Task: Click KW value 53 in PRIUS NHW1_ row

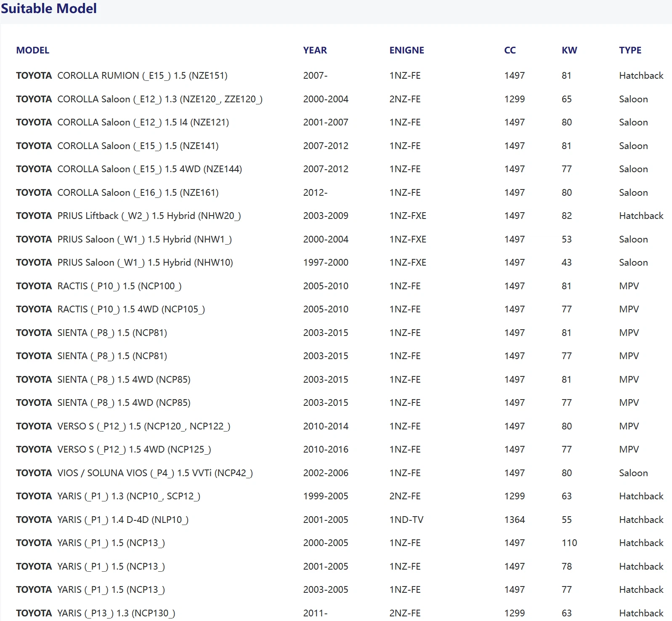Action: [x=567, y=240]
